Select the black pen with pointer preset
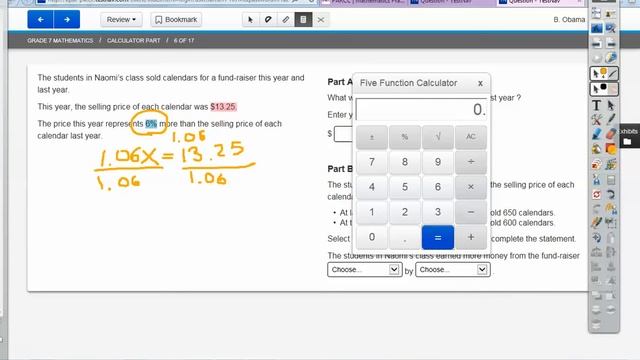640x360 pixels. point(604,88)
